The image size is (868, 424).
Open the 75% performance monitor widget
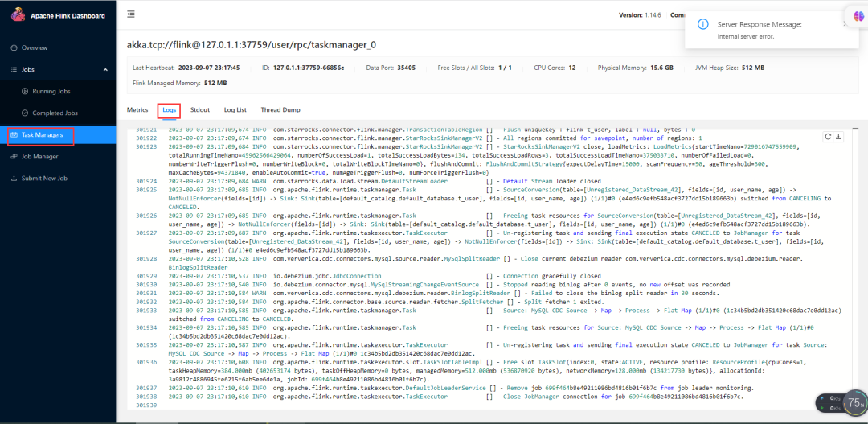tap(854, 402)
